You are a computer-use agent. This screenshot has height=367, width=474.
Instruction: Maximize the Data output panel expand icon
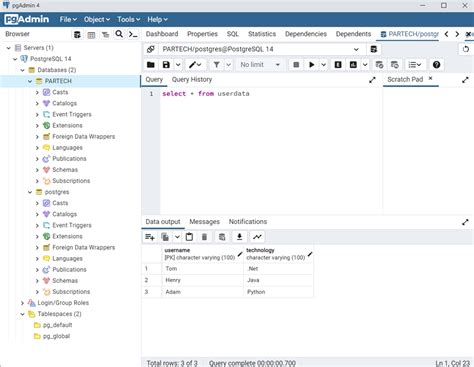pos(465,222)
